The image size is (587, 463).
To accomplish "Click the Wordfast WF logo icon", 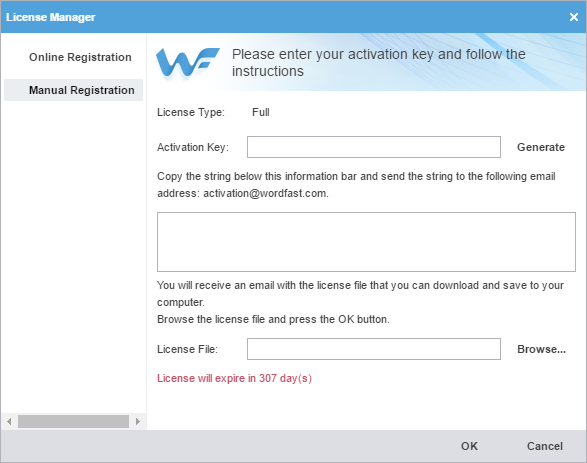I will [x=188, y=63].
